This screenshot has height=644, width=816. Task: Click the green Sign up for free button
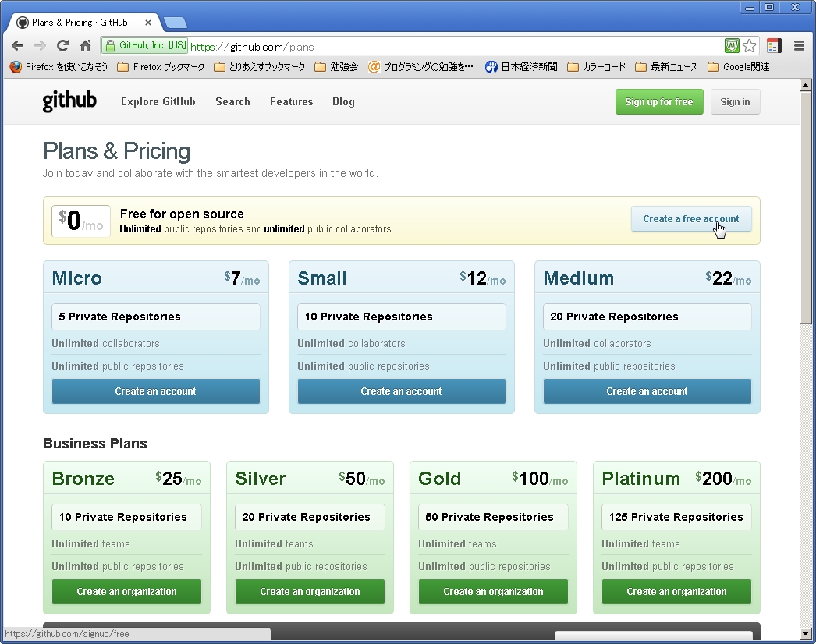click(x=659, y=101)
